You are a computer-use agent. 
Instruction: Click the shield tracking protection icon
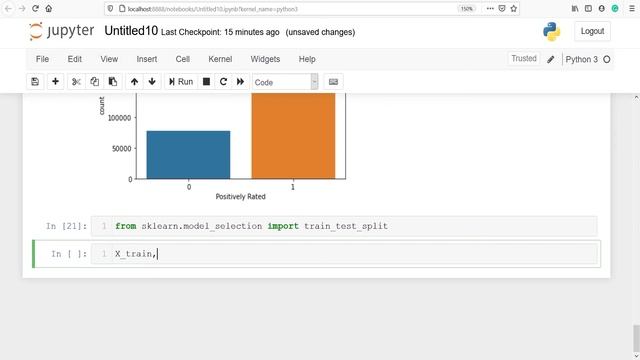click(110, 9)
